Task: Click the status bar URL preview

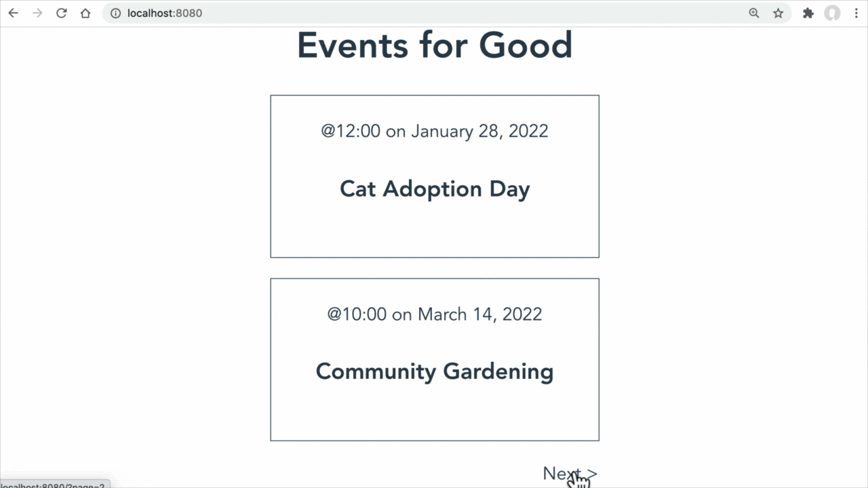Action: (54, 484)
